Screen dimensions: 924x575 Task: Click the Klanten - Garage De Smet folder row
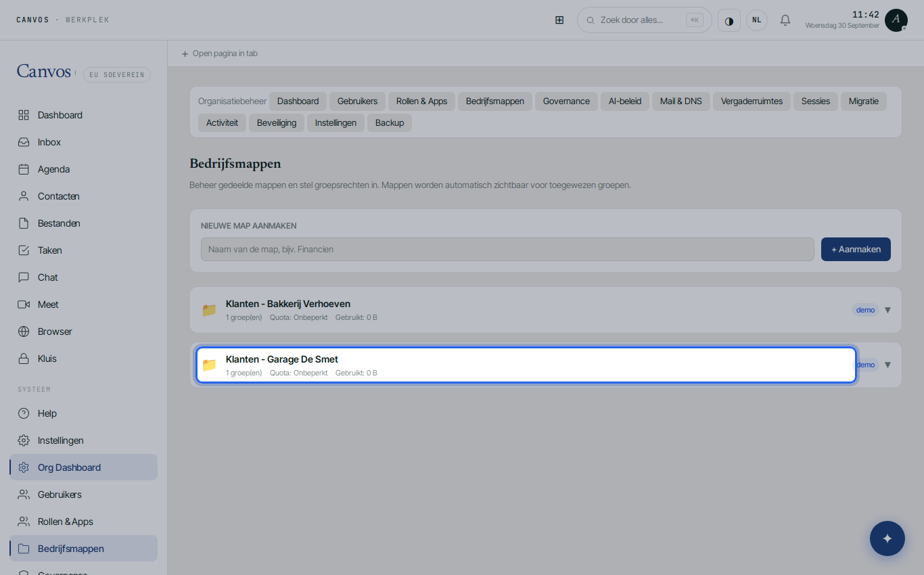526,365
